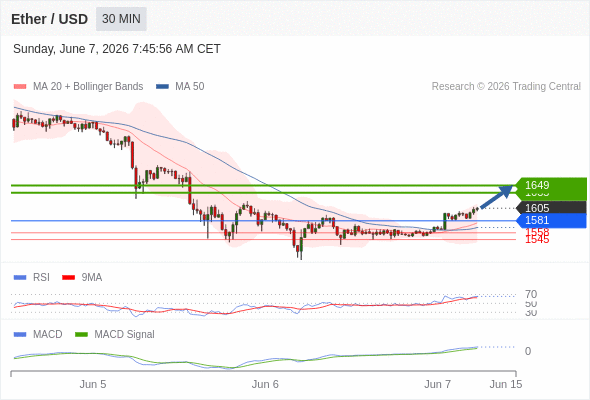Click the blue upward forecast arrow
This screenshot has height=400, width=590.
coord(497,196)
